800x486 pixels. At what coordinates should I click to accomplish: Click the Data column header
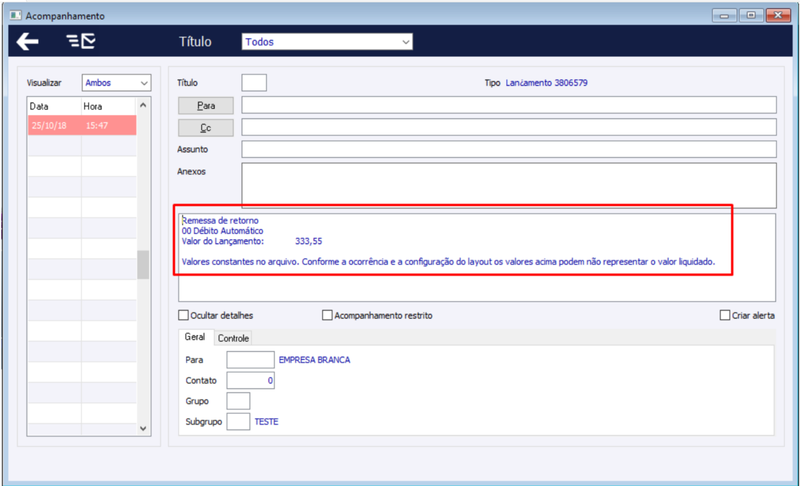(x=55, y=106)
